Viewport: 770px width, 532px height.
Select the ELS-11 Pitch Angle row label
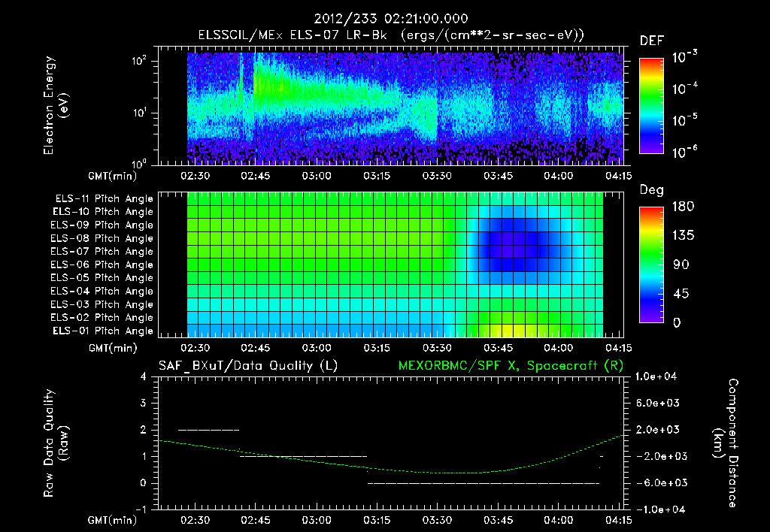coord(104,199)
